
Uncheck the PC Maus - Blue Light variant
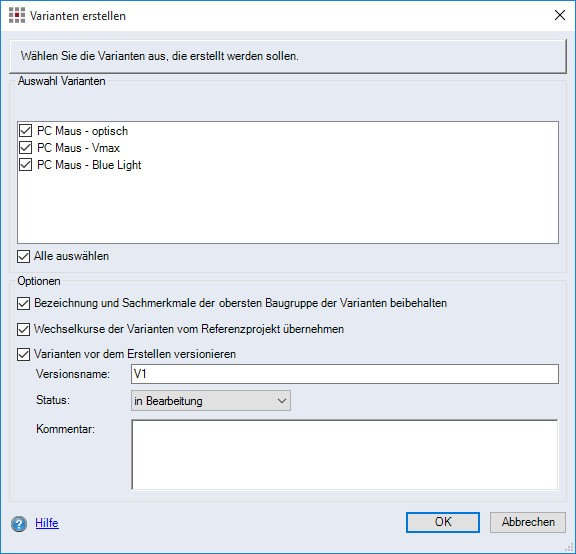25,165
